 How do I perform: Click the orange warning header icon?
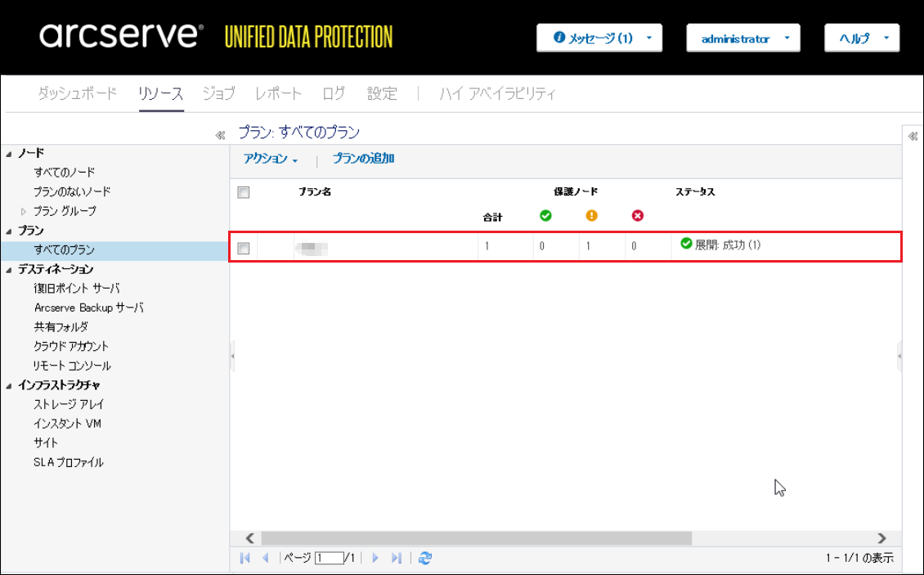(x=592, y=216)
